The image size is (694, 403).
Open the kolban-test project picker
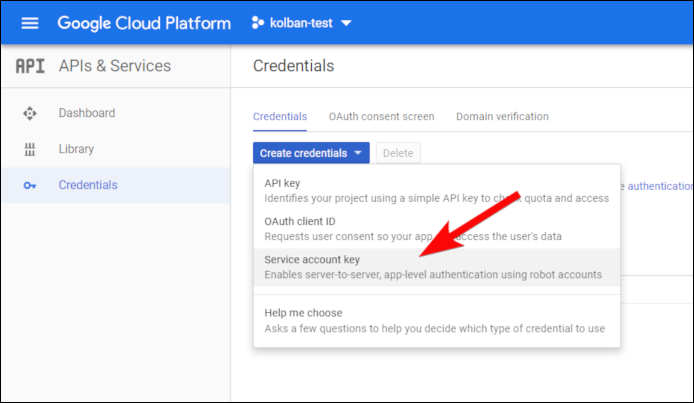301,23
